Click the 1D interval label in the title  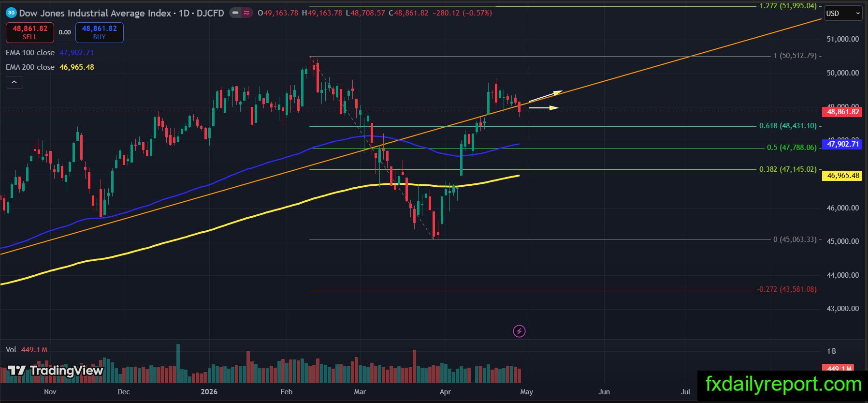(184, 13)
